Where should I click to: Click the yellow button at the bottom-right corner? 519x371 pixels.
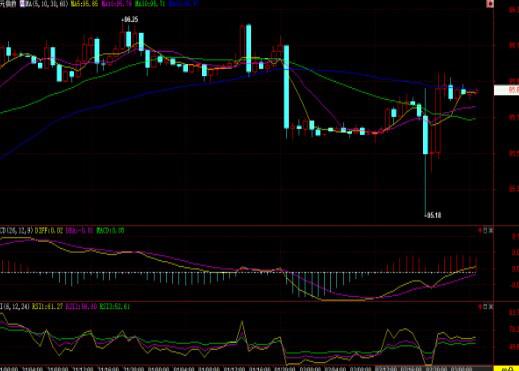pos(506,368)
